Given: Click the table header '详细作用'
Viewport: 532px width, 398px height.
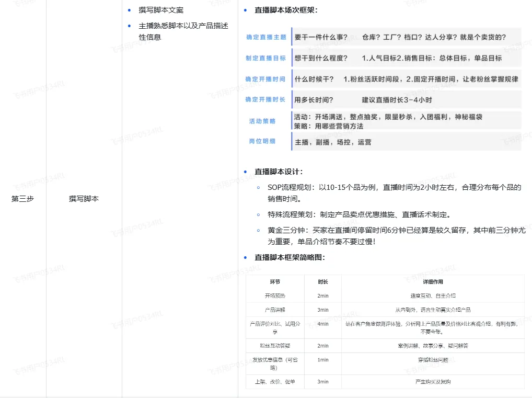Looking at the screenshot, I should [433, 282].
